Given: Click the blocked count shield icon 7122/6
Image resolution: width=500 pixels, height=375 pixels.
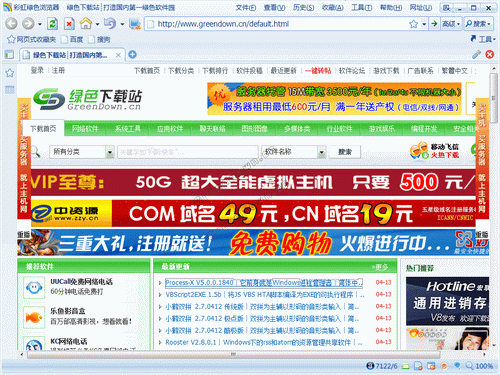Looking at the screenshot, I should pyautogui.click(x=382, y=366).
